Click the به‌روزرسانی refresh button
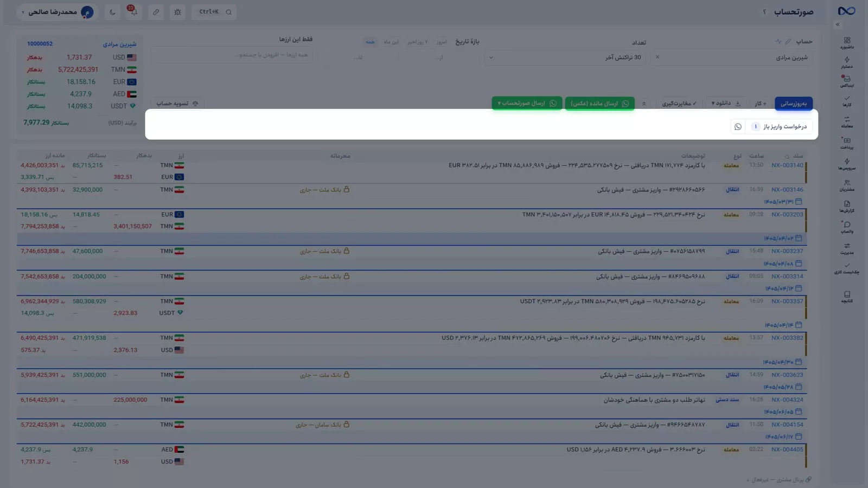 tap(794, 103)
